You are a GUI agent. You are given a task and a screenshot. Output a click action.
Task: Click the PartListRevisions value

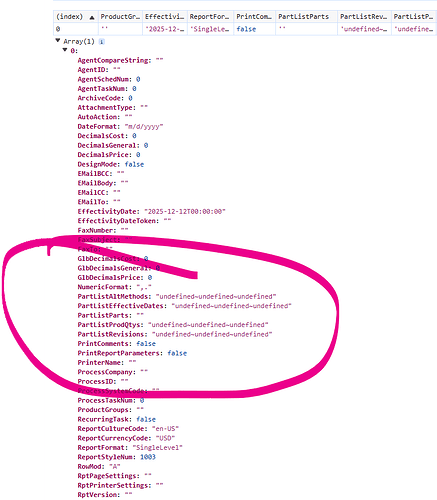[212, 334]
